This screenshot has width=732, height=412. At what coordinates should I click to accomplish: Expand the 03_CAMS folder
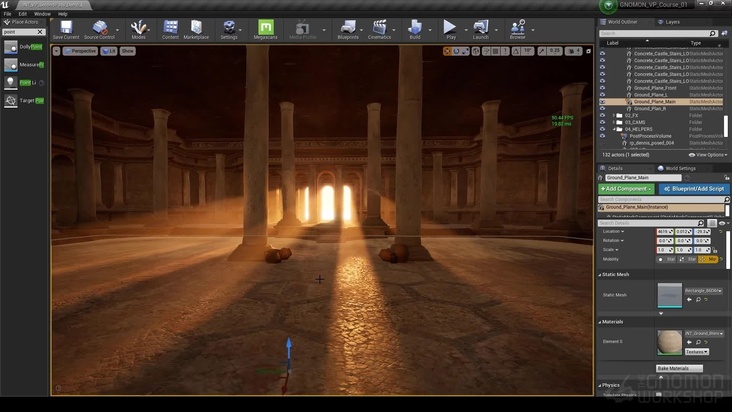tap(614, 122)
